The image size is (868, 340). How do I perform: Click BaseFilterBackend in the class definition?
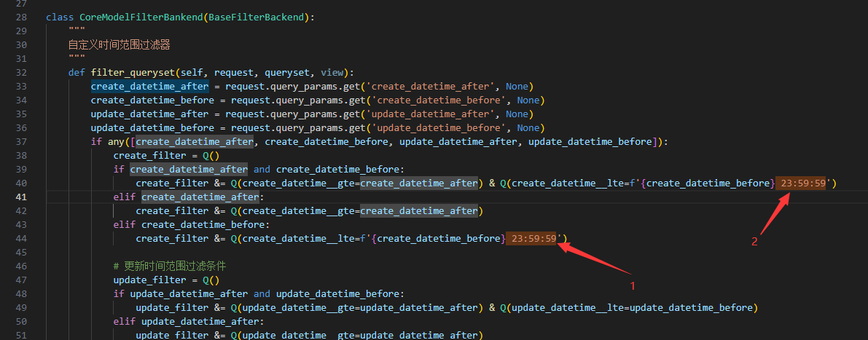click(x=257, y=17)
